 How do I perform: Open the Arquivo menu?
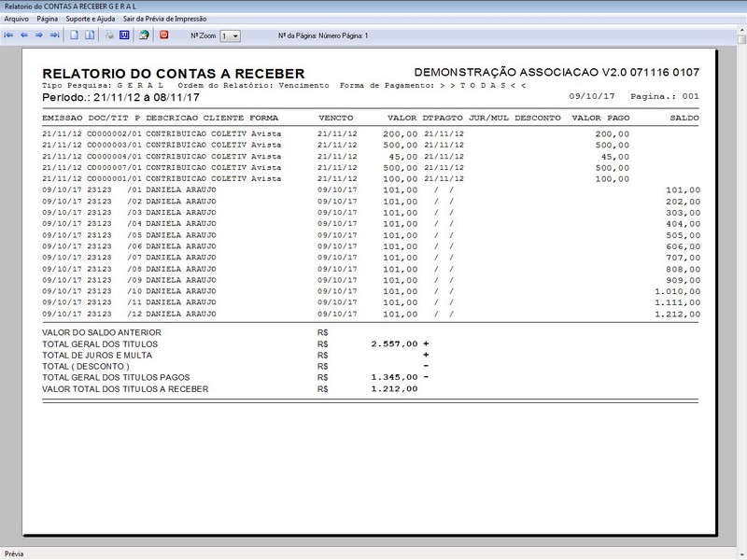[16, 19]
